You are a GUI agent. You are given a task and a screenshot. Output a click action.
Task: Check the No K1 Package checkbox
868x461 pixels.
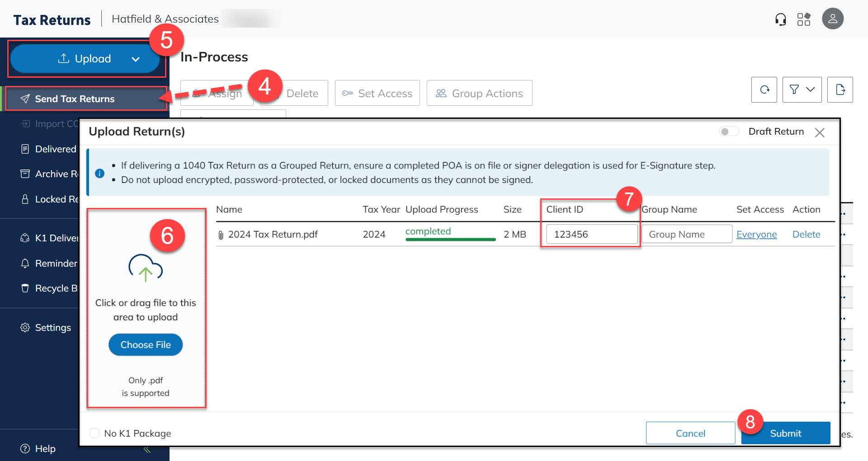(95, 433)
